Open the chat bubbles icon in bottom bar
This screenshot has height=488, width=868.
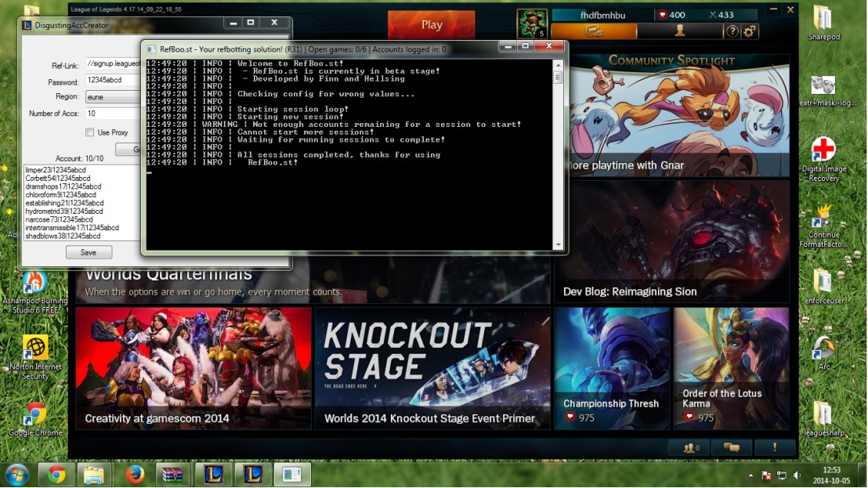(731, 447)
